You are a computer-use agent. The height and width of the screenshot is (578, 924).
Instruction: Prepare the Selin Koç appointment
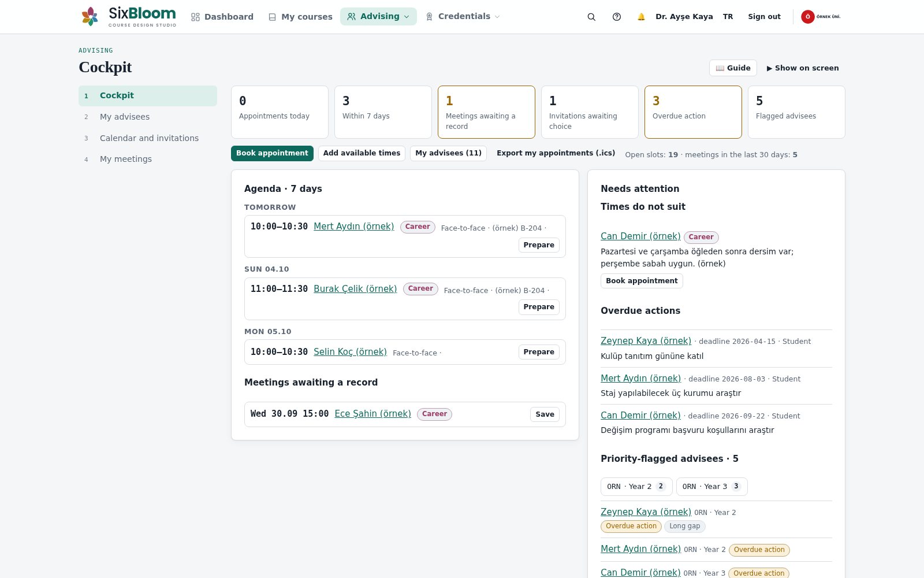(539, 352)
